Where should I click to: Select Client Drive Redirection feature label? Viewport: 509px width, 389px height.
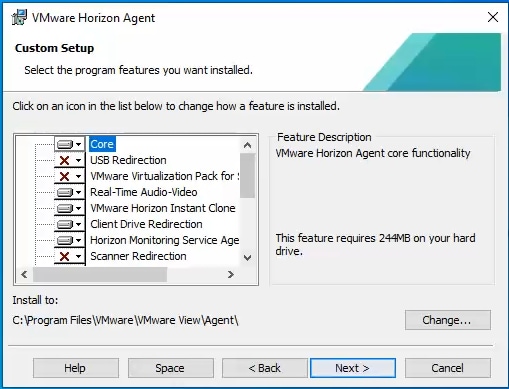[x=146, y=224]
